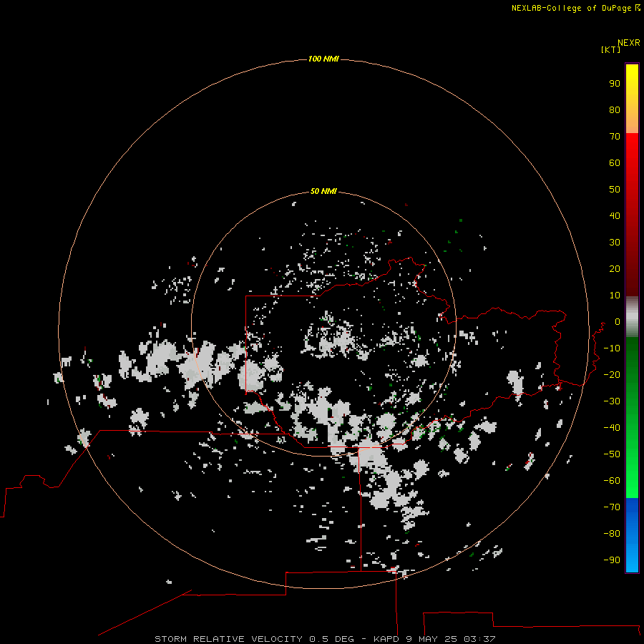Select the -70 knot scale label
Image resolution: width=644 pixels, height=644 pixels.
[612, 507]
